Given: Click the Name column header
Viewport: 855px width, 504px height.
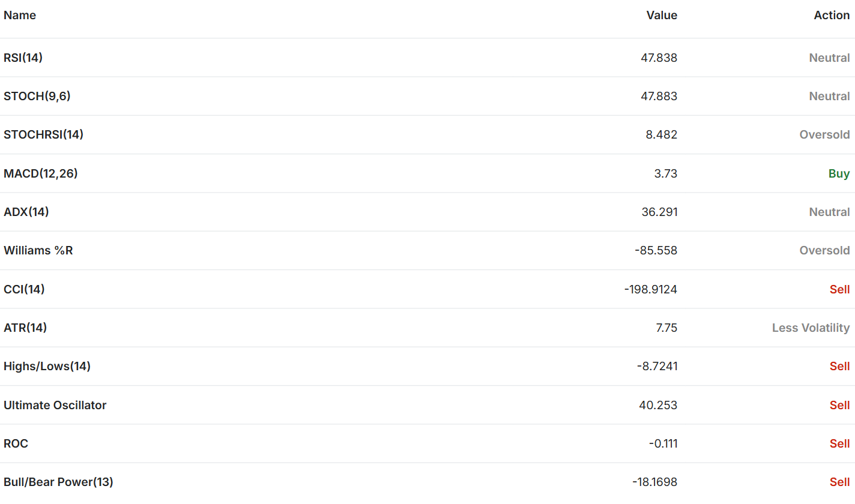Looking at the screenshot, I should [20, 16].
